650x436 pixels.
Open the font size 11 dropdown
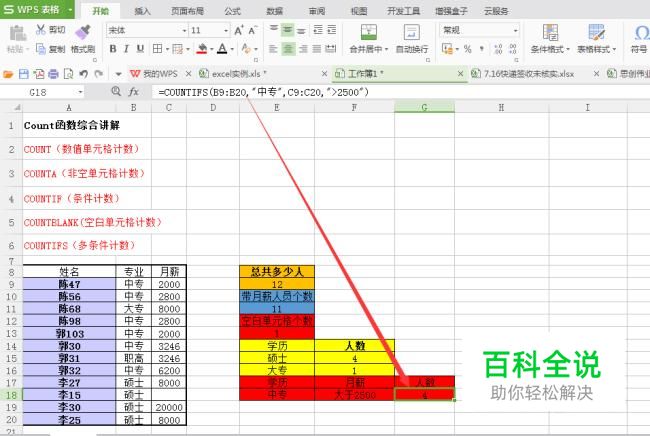pyautogui.click(x=226, y=31)
